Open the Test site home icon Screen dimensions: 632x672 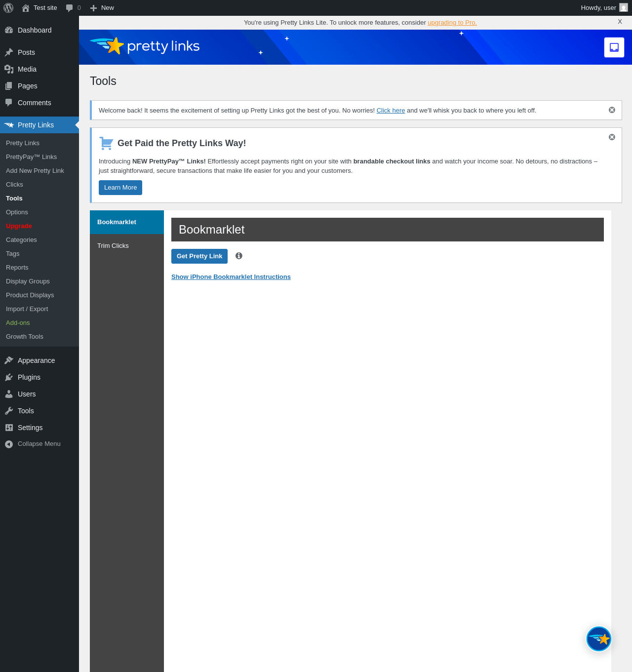[x=26, y=8]
